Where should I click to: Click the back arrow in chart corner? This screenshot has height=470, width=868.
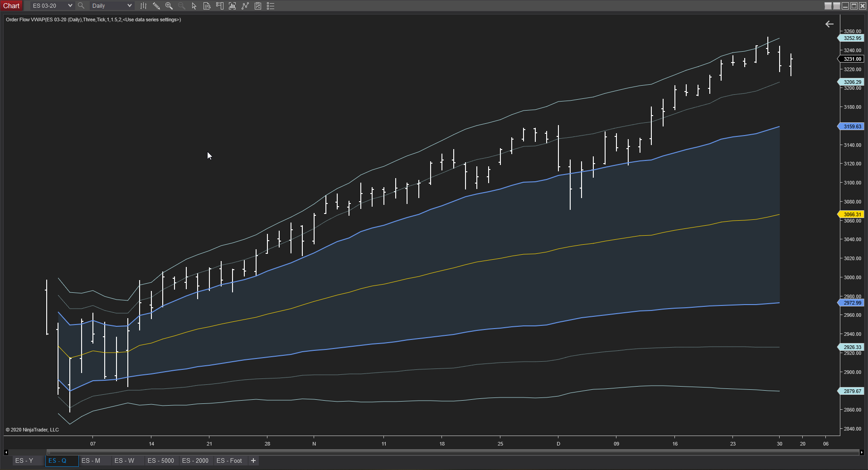(829, 24)
